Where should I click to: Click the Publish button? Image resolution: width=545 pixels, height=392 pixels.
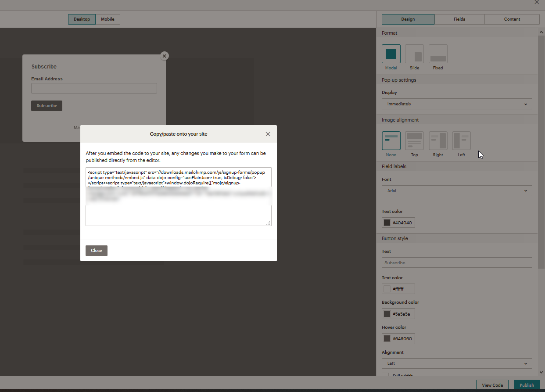coord(527,385)
